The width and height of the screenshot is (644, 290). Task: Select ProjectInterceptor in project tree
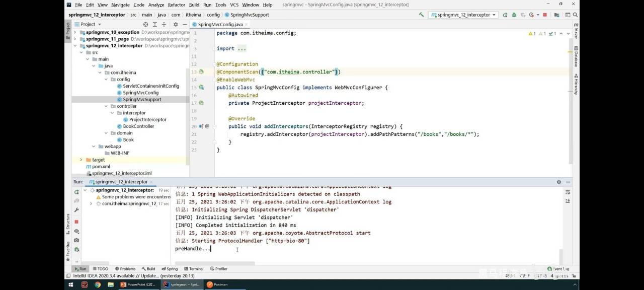tap(144, 120)
